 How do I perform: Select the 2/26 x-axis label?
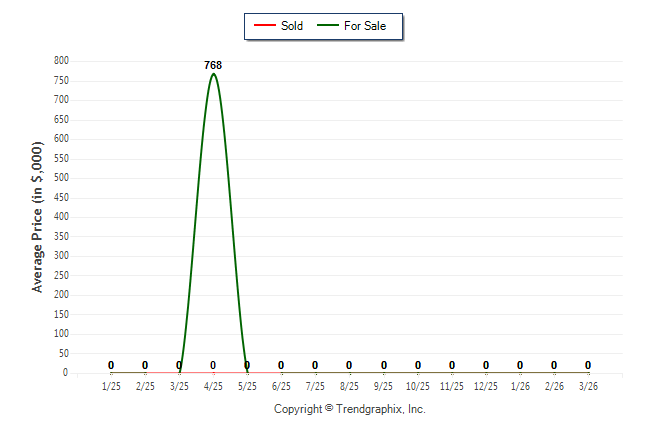click(x=554, y=386)
